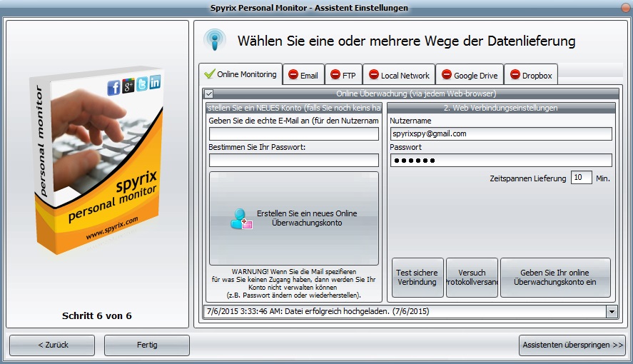The image size is (633, 364).
Task: Create a new online Überwachungskonto
Action: 293,218
